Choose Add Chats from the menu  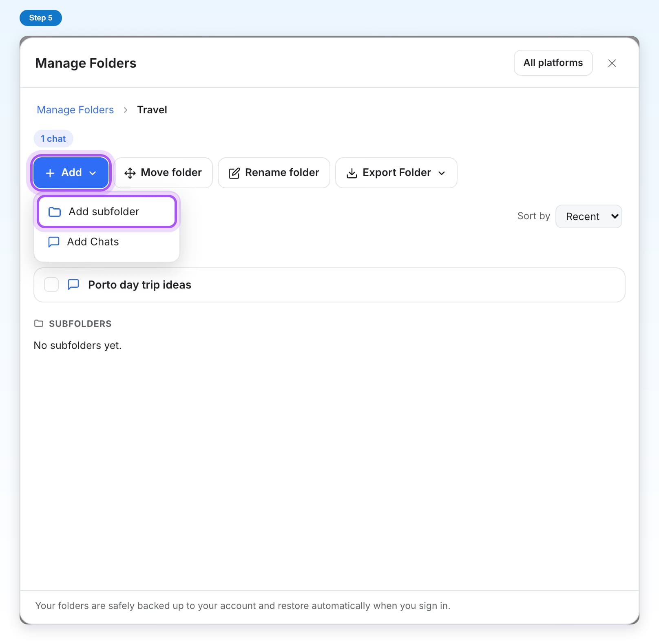click(107, 242)
